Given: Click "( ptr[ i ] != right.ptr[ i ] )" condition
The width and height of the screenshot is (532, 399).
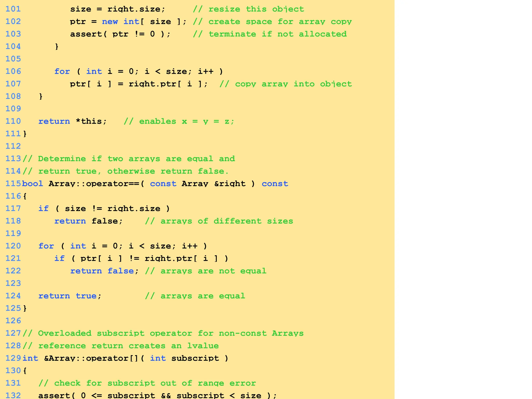Looking at the screenshot, I should tap(150, 258).
